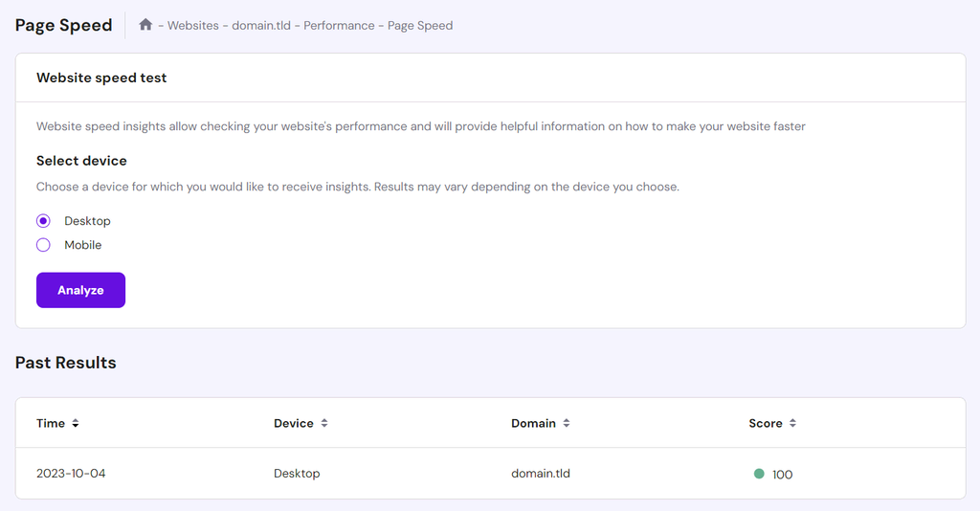Click the green score indicator dot

[759, 474]
